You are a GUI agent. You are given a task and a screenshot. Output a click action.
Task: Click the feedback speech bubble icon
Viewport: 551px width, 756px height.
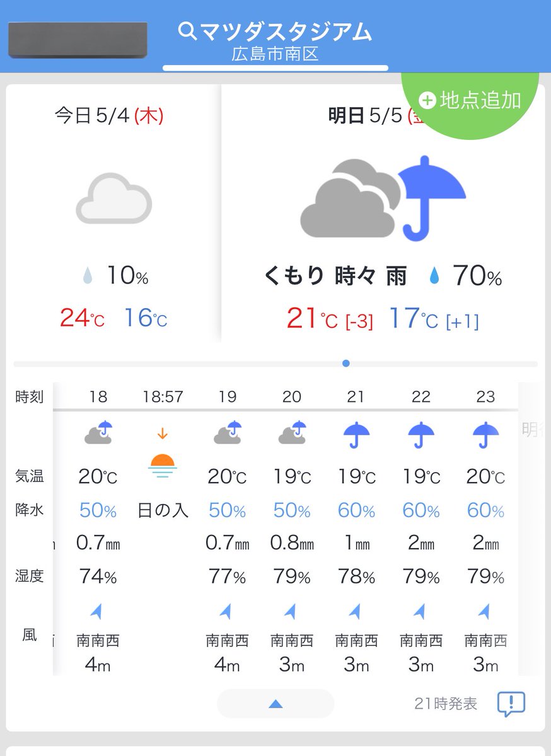pyautogui.click(x=511, y=704)
